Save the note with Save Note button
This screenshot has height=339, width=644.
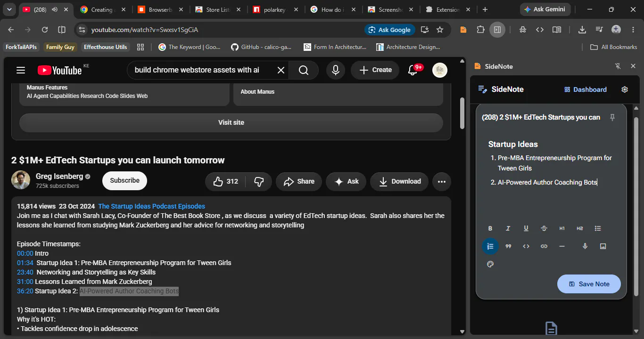(x=589, y=284)
